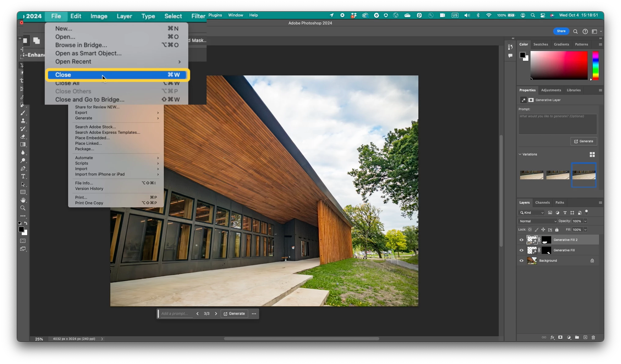
Task: Select the Hand tool
Action: click(23, 200)
